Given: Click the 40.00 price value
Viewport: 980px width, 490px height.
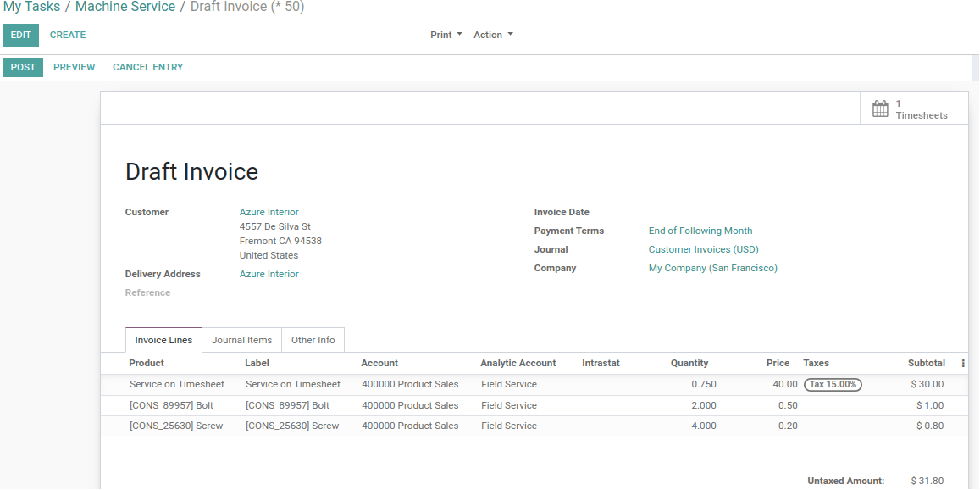Looking at the screenshot, I should pyautogui.click(x=785, y=384).
